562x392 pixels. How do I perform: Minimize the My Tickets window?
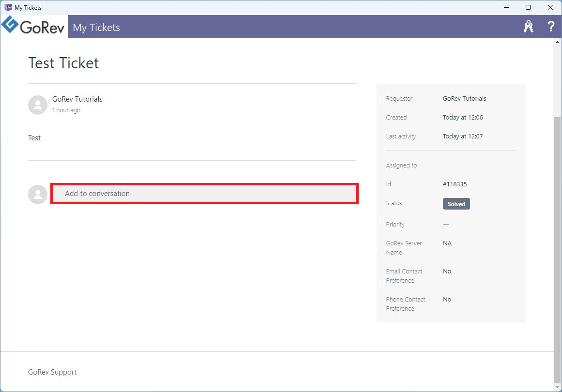click(506, 7)
